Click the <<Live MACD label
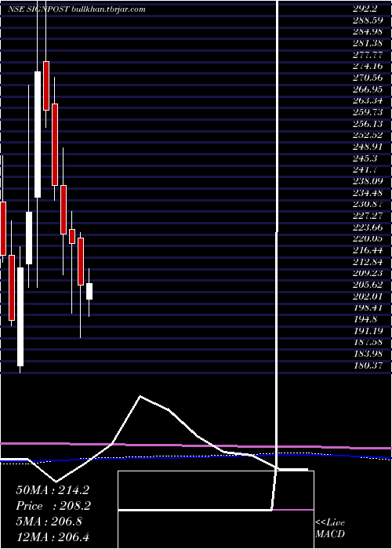392x549 pixels. (330, 529)
